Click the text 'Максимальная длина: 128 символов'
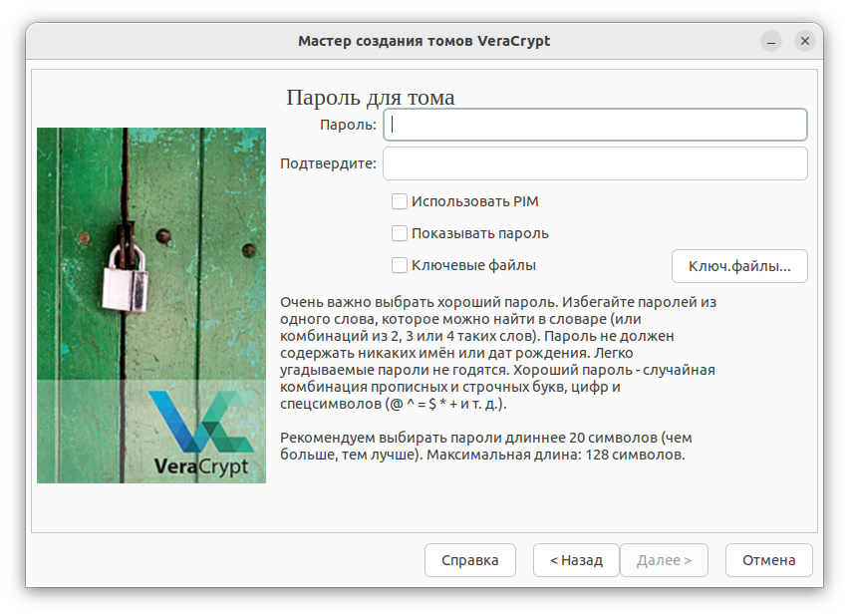The image size is (849, 616). click(555, 455)
